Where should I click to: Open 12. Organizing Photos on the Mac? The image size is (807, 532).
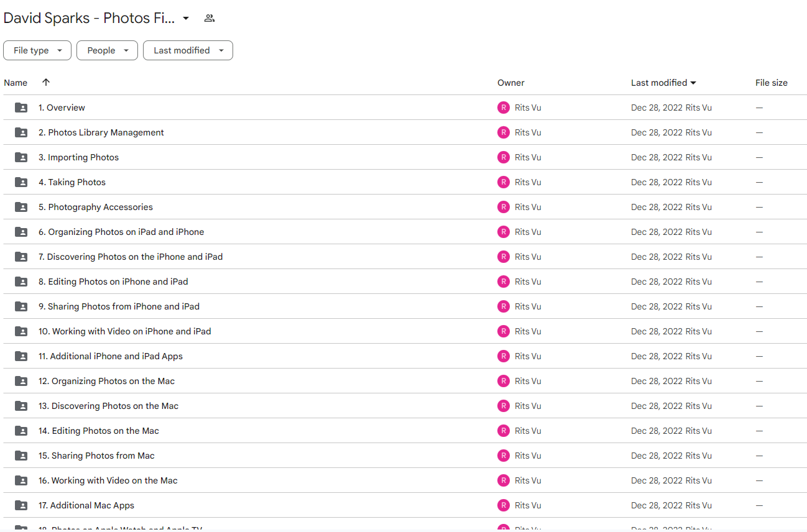coord(107,381)
